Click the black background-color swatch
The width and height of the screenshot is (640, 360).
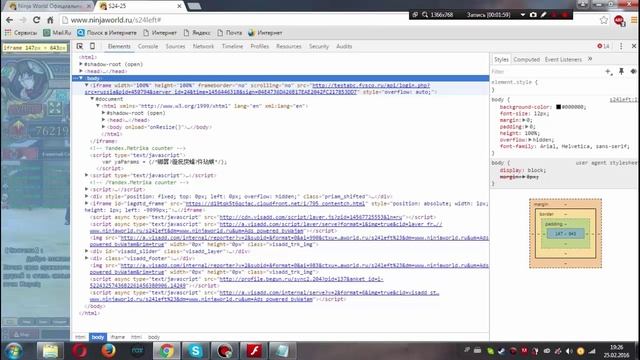click(x=558, y=107)
